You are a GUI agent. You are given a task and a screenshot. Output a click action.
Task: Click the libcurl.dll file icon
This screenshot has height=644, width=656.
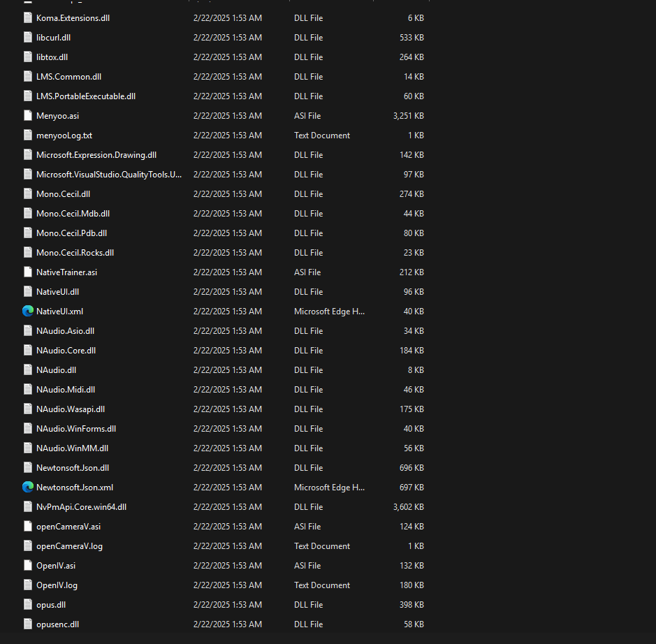point(28,38)
